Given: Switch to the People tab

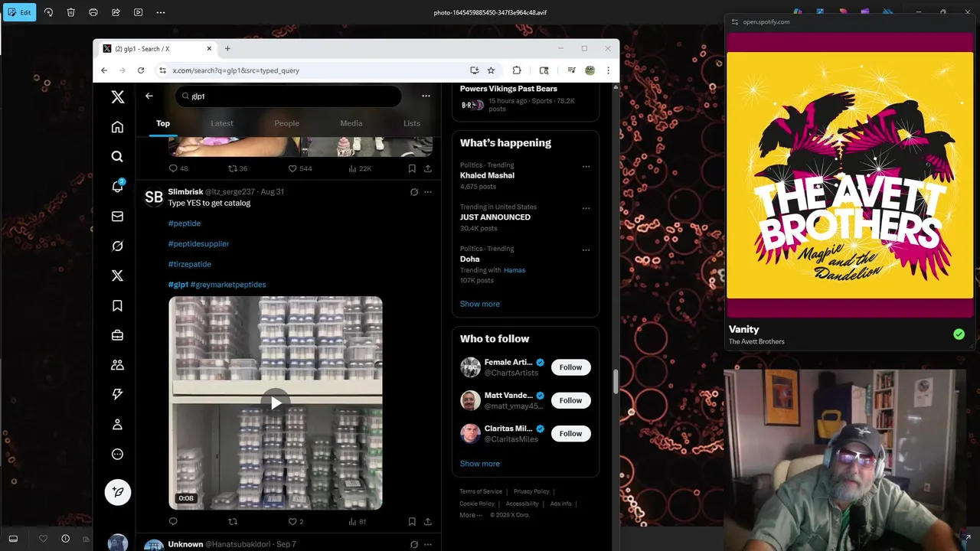Looking at the screenshot, I should 286,123.
